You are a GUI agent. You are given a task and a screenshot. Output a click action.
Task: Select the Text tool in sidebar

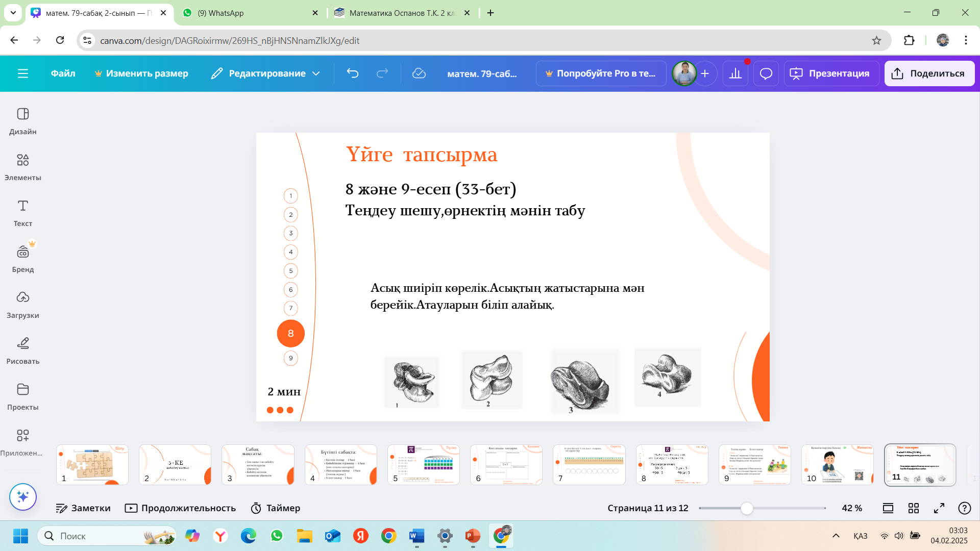[22, 212]
